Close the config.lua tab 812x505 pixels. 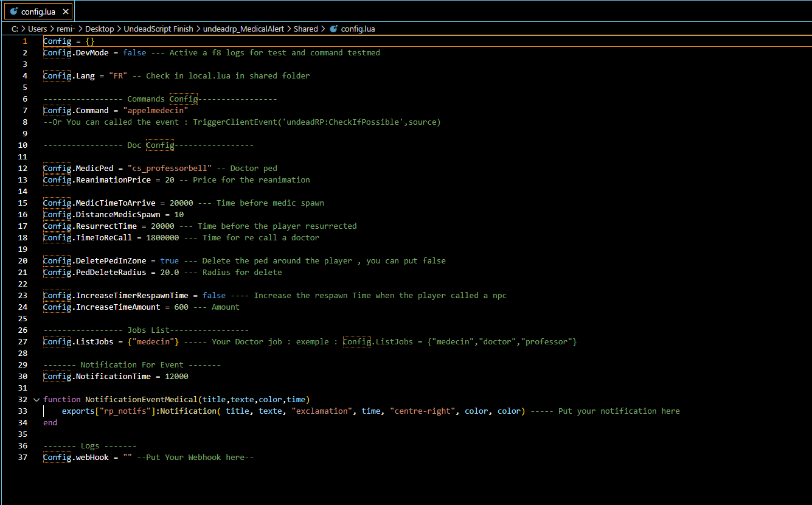66,12
